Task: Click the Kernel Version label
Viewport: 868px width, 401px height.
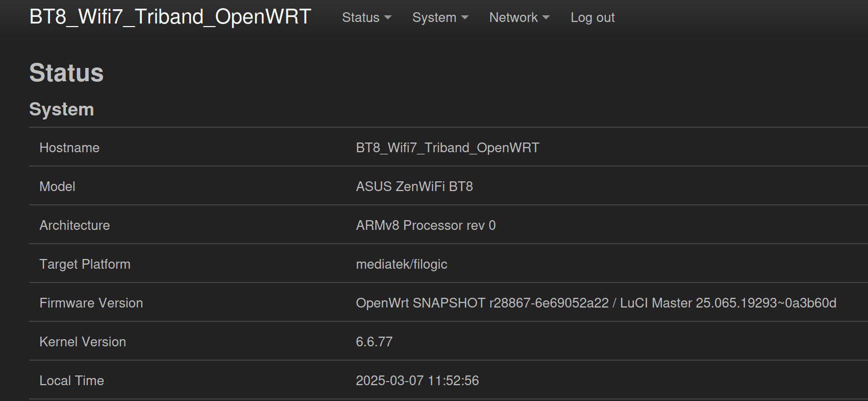Action: tap(83, 342)
